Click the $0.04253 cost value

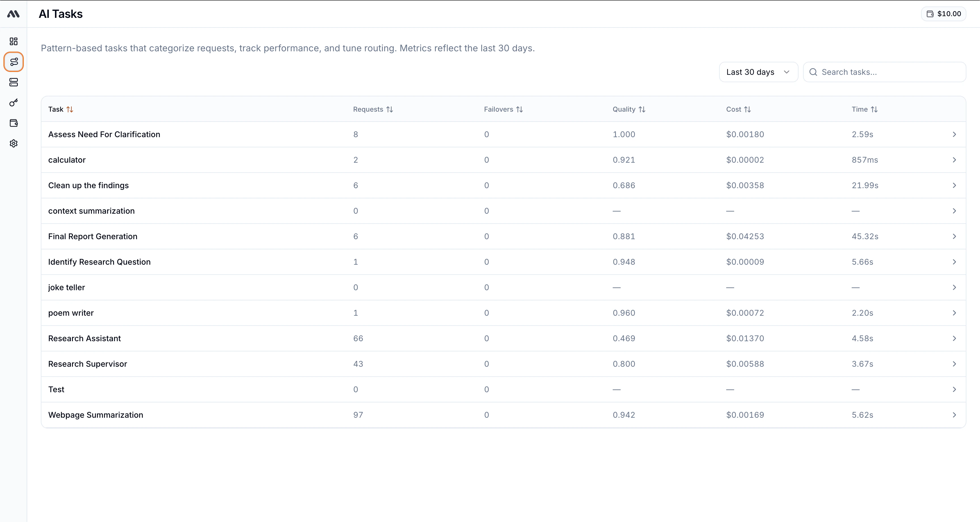[x=745, y=236]
